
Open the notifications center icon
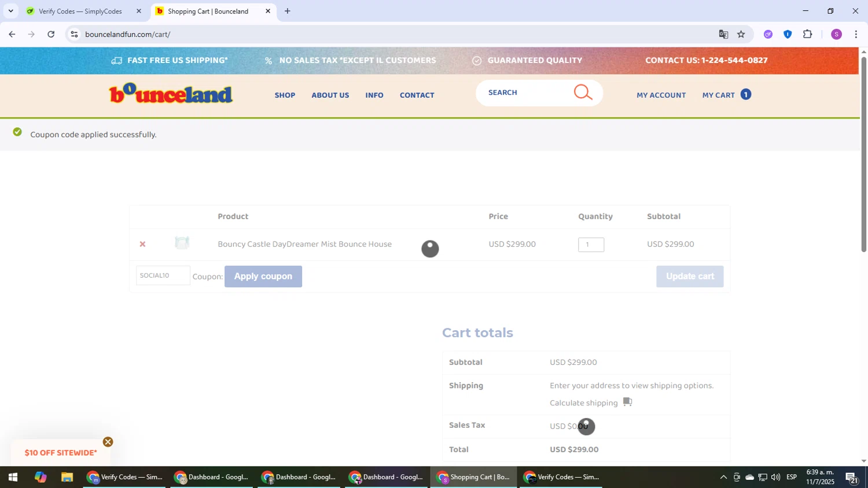851,478
